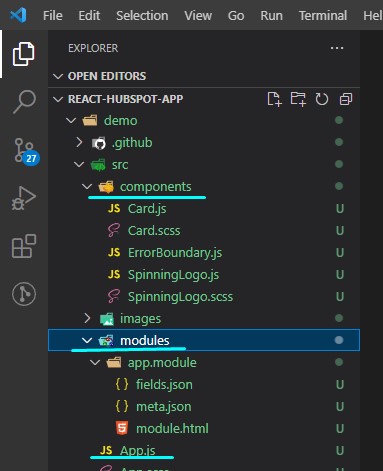Image resolution: width=383 pixels, height=471 pixels.
Task: Refresh the Explorer file tree
Action: pos(322,99)
